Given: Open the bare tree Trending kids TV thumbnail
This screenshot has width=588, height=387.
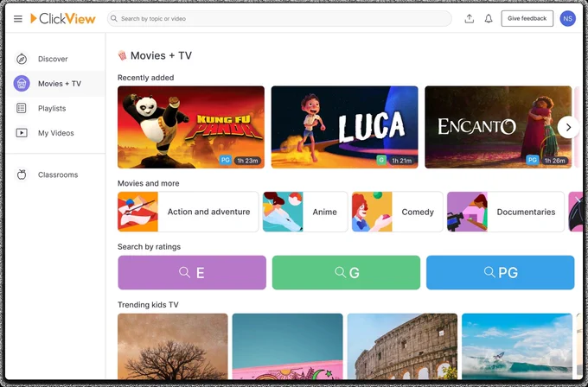Looking at the screenshot, I should tap(173, 346).
